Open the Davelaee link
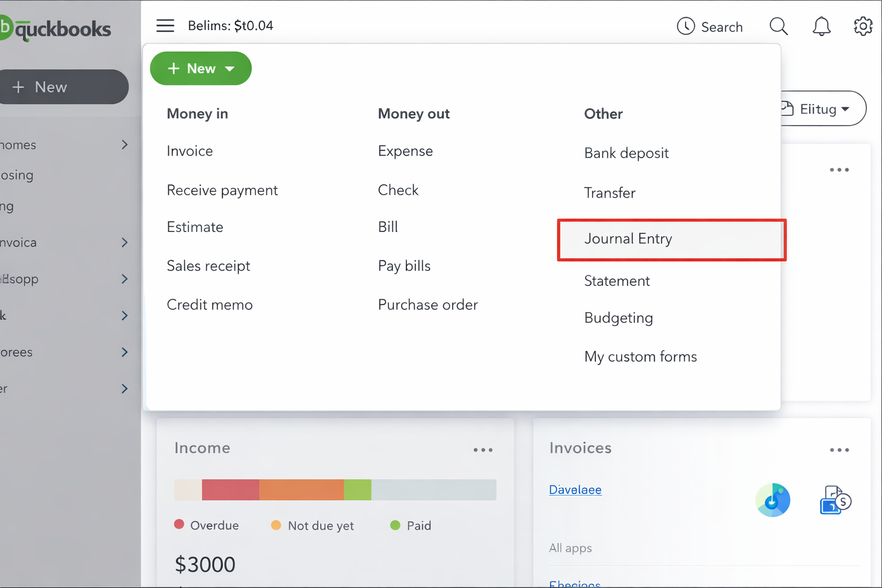Viewport: 882px width, 588px height. point(575,489)
